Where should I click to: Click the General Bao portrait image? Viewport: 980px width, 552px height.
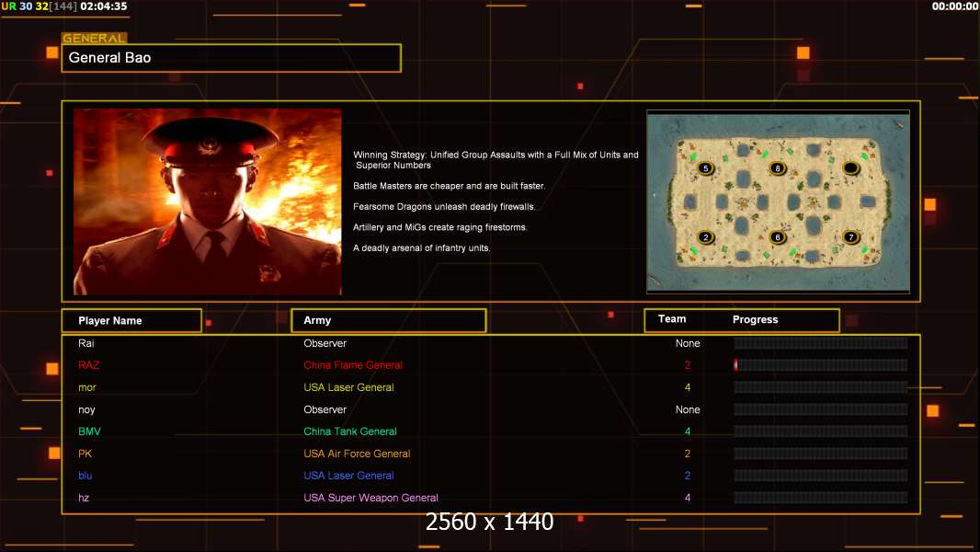click(208, 201)
